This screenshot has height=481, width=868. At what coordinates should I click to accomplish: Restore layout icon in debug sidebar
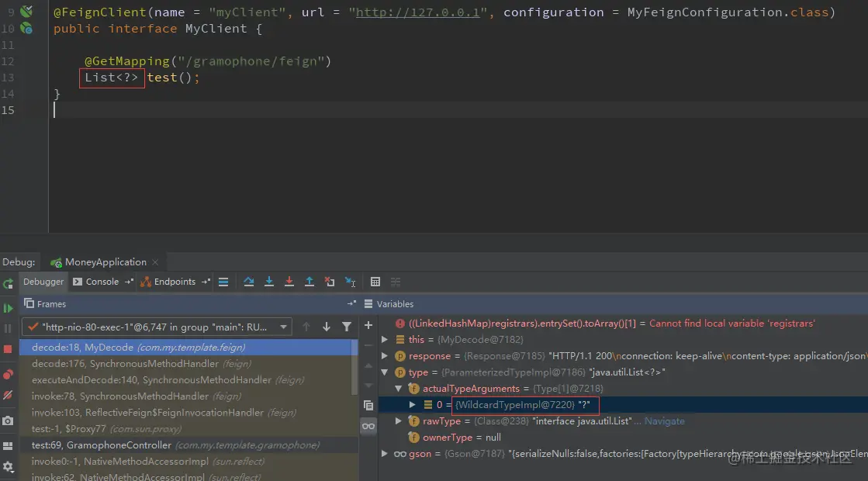pos(8,445)
